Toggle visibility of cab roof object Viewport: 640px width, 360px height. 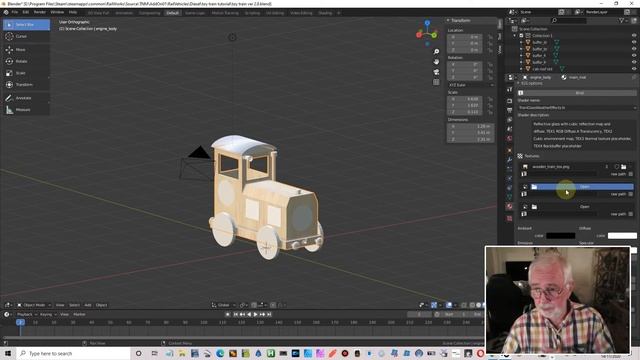634,69
